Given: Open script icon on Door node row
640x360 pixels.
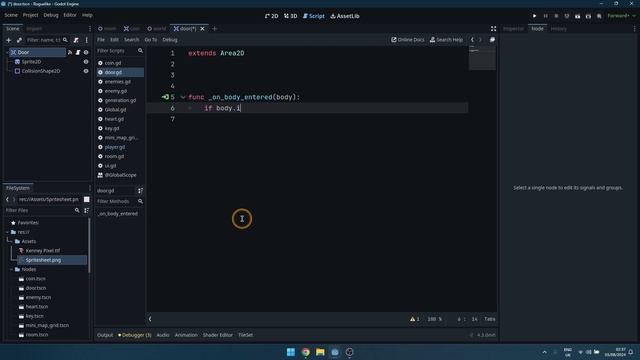Looking at the screenshot, I should coord(78,52).
